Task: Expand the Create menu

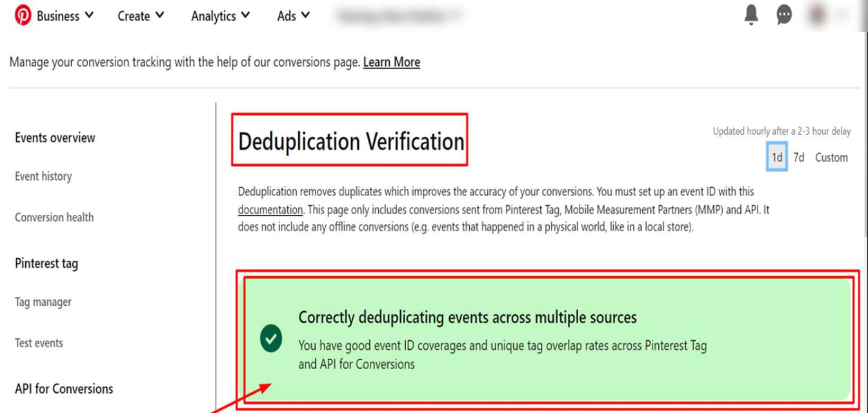Action: point(141,16)
